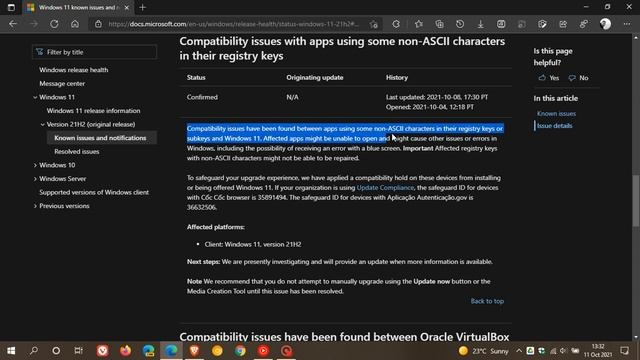640x360 pixels.
Task: Open Cortana circle on taskbar
Action: pos(56,351)
